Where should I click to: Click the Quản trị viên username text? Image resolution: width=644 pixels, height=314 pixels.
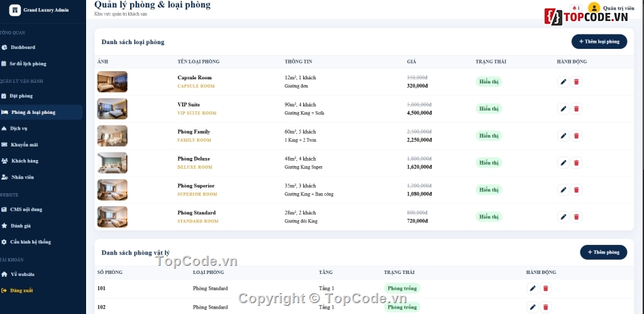coord(618,8)
